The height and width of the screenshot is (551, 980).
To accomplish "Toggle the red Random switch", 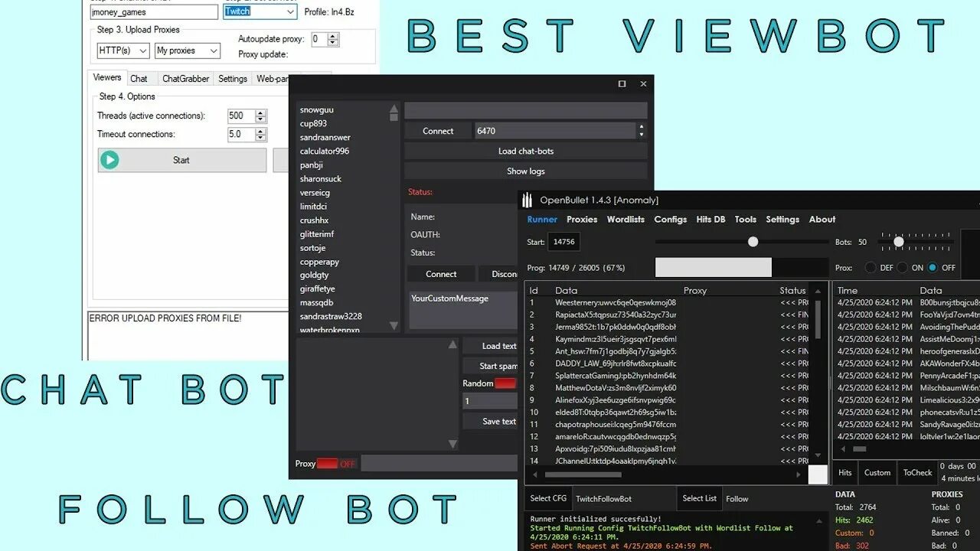I will (x=505, y=383).
